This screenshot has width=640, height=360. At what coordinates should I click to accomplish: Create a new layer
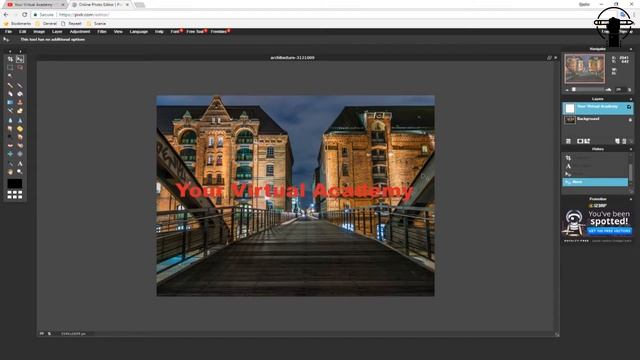(617, 141)
